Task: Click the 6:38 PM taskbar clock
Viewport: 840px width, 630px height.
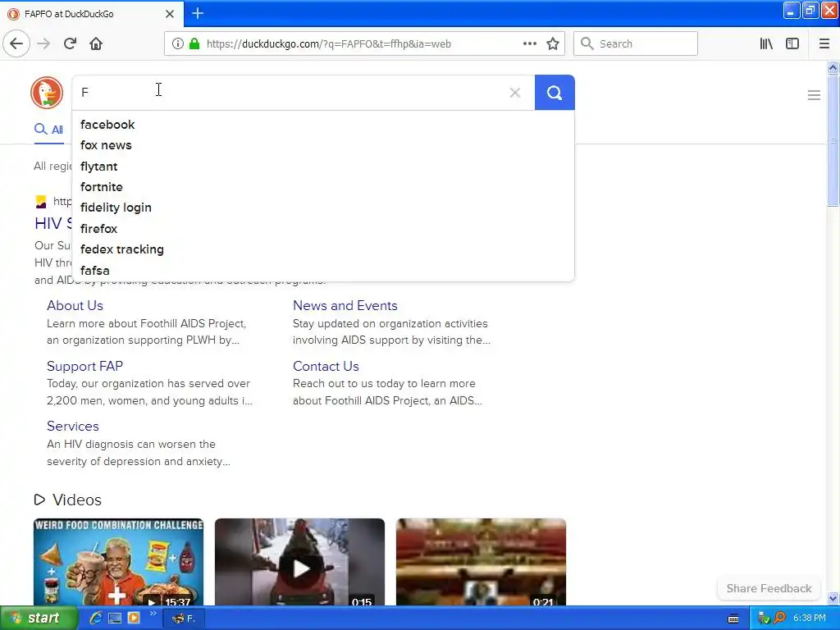Action: pos(810,619)
